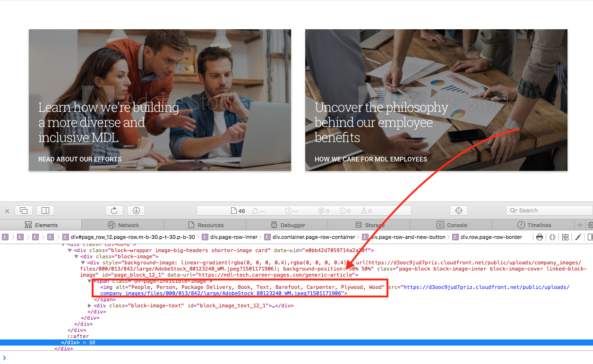Switch to the Network tab
The height and width of the screenshot is (364, 593).
tap(123, 225)
